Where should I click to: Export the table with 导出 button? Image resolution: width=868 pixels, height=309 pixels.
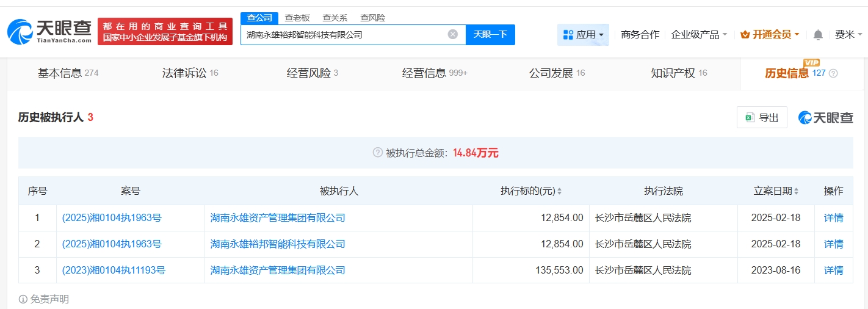[762, 118]
